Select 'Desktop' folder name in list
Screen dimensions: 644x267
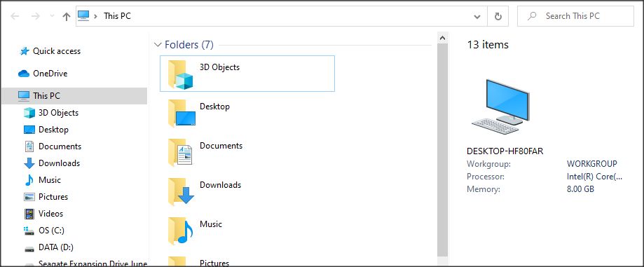214,107
